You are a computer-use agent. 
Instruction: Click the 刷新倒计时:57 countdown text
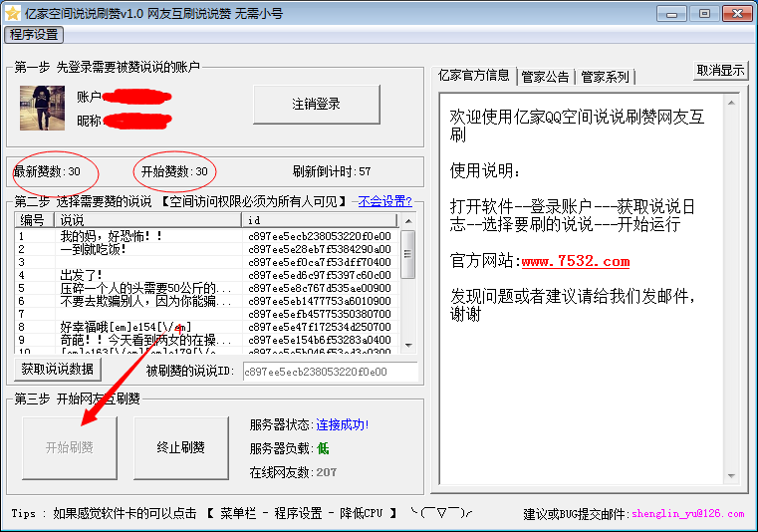click(332, 171)
